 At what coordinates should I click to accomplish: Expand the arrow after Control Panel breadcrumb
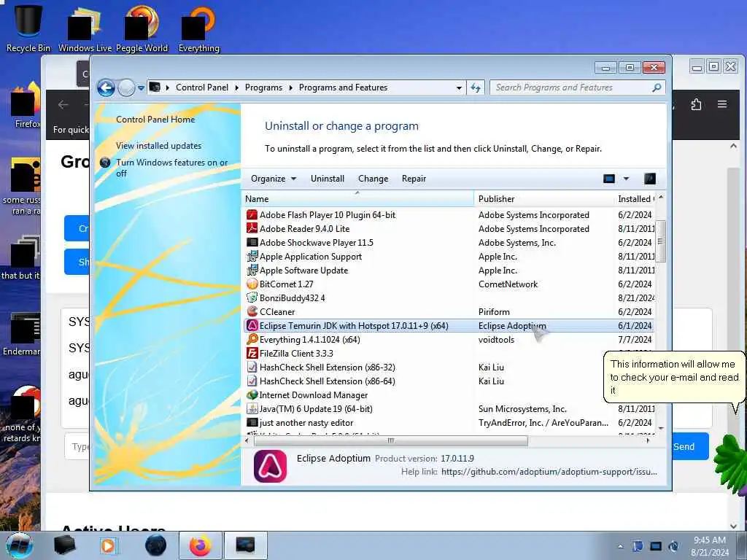(236, 87)
